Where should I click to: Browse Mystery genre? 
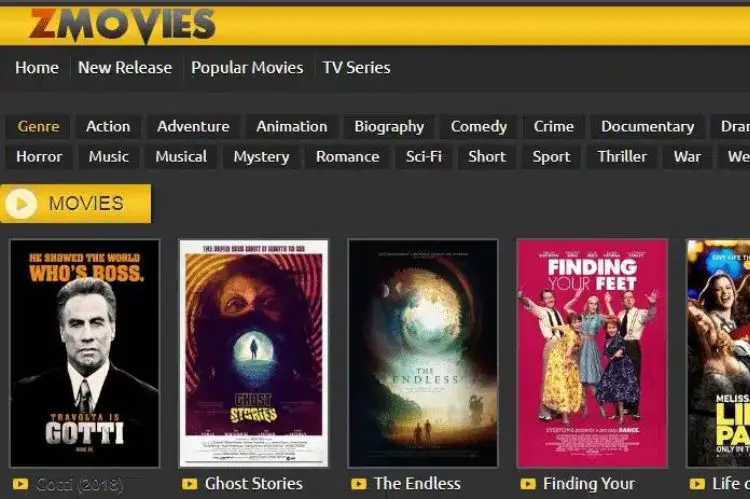pos(261,156)
